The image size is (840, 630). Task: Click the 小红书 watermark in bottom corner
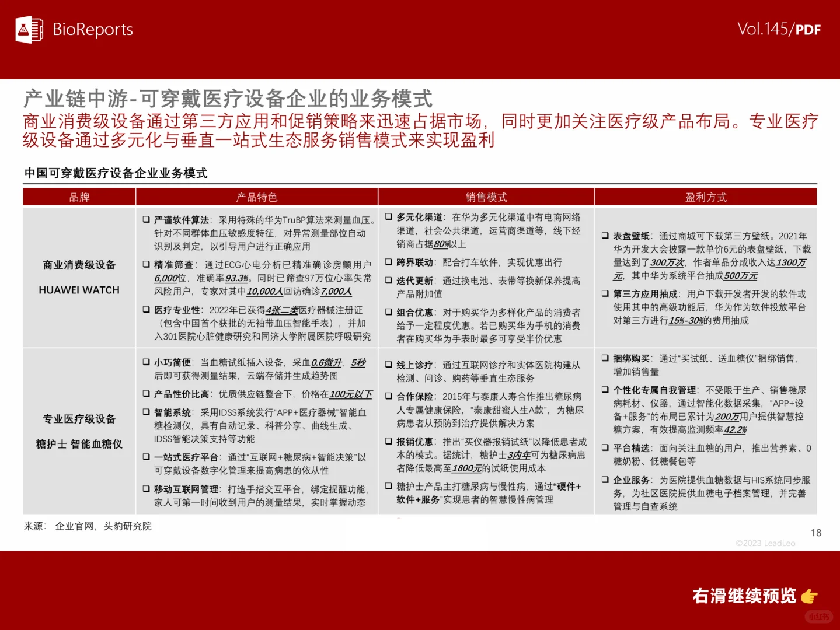point(820,616)
